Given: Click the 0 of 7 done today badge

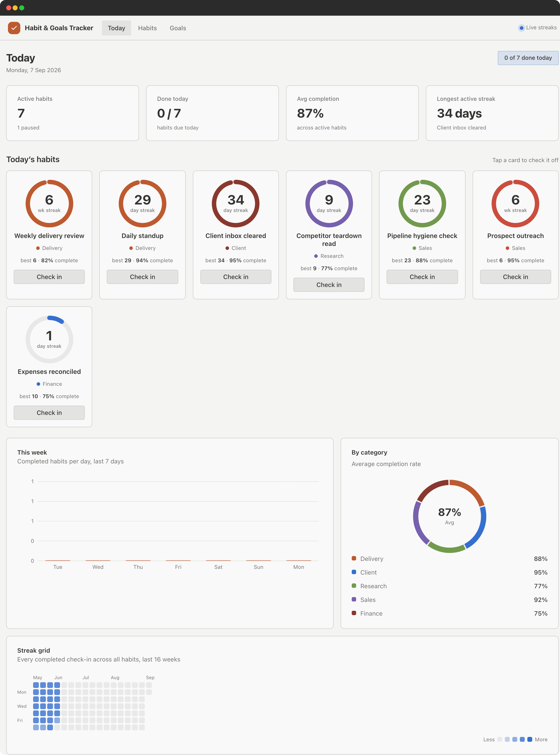Looking at the screenshot, I should coord(528,58).
